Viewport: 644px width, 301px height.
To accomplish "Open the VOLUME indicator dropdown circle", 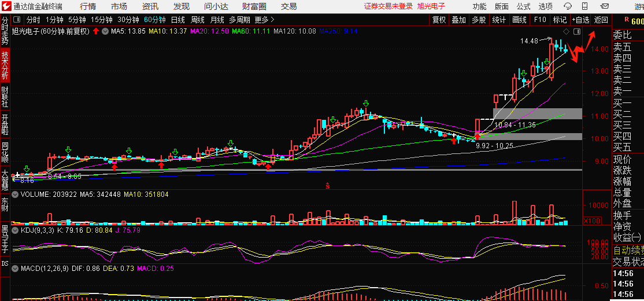I will pos(15,194).
